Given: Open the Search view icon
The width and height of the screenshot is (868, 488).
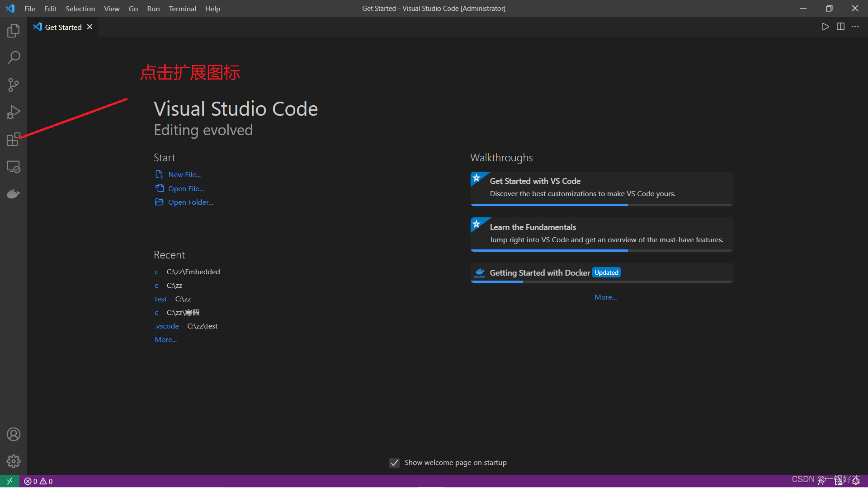Looking at the screenshot, I should coord(14,58).
